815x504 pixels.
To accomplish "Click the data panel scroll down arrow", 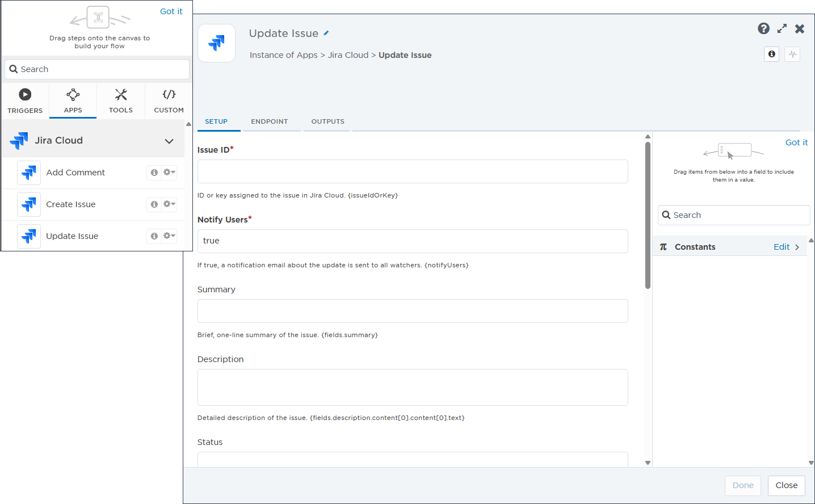I will [811, 463].
